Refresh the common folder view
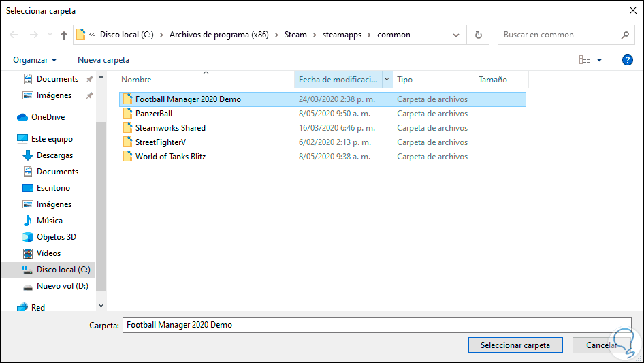The width and height of the screenshot is (644, 363). 478,35
